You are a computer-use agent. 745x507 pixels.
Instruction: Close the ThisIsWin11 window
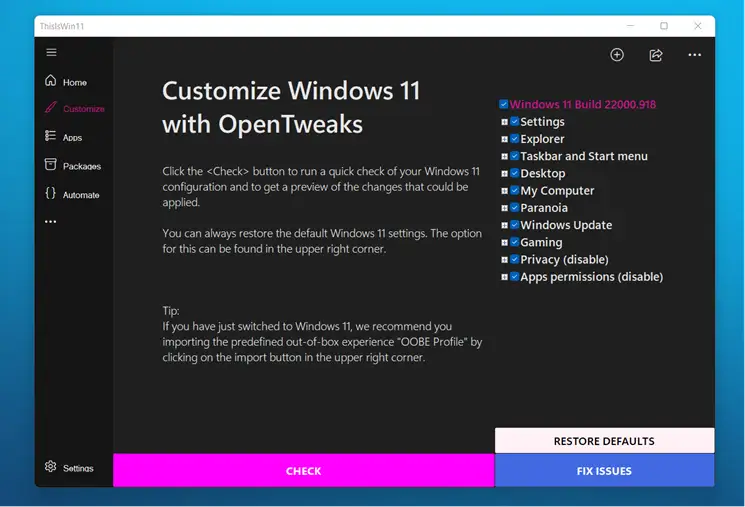[697, 26]
